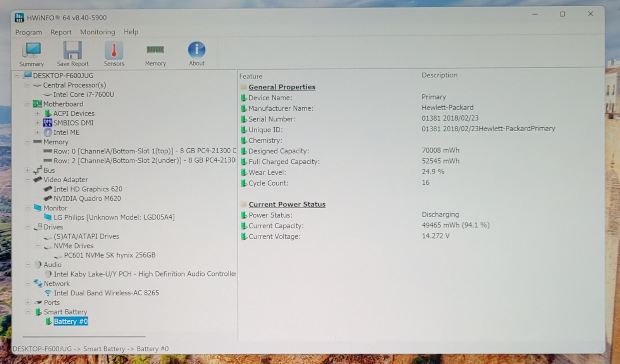The height and width of the screenshot is (364, 620).
Task: Expand the Ports node
Action: pyautogui.click(x=28, y=302)
